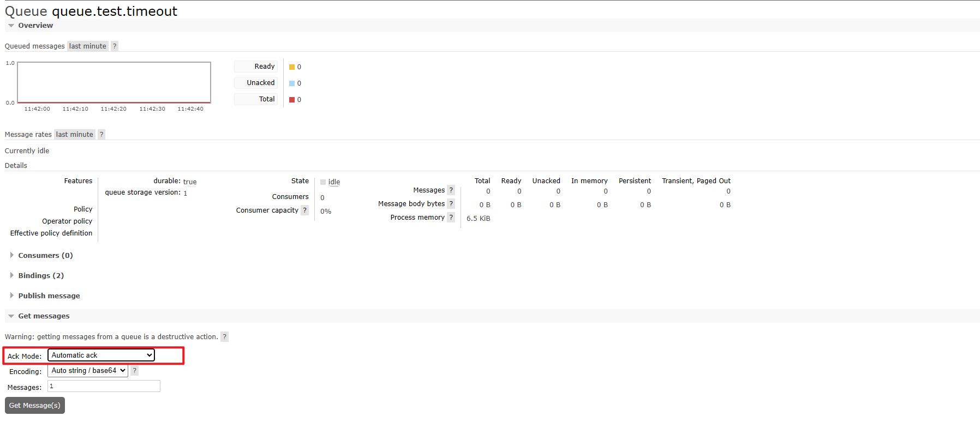This screenshot has height=422, width=980.
Task: Click the queued messages chart
Action: [x=114, y=82]
